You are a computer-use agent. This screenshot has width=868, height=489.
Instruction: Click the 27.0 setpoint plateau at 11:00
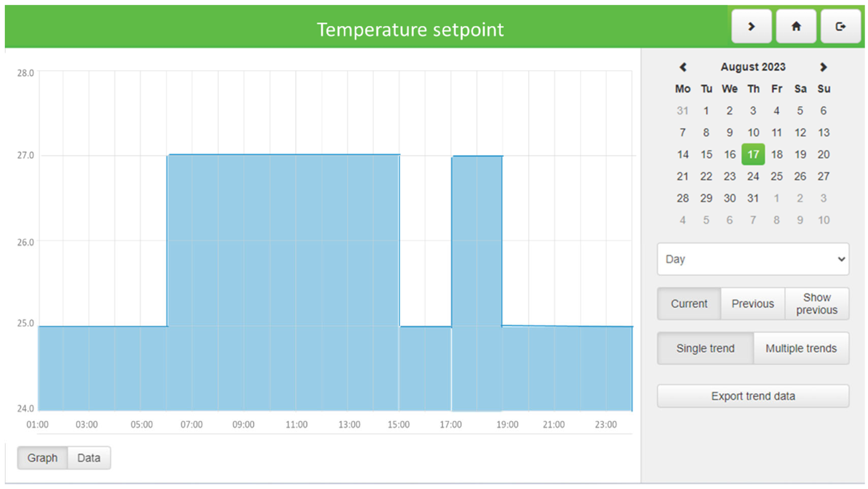tap(296, 155)
